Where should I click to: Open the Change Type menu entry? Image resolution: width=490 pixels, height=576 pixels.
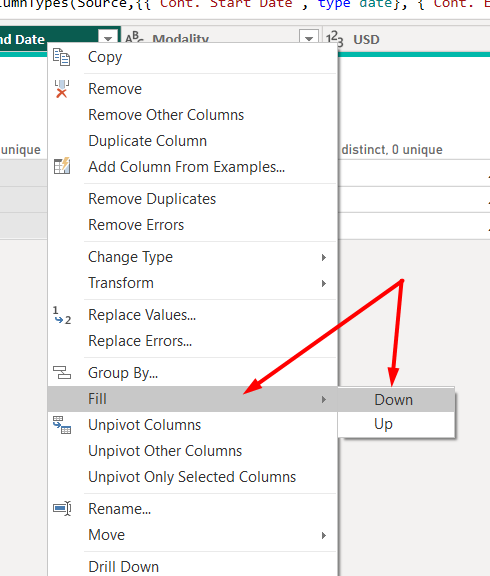(192, 257)
